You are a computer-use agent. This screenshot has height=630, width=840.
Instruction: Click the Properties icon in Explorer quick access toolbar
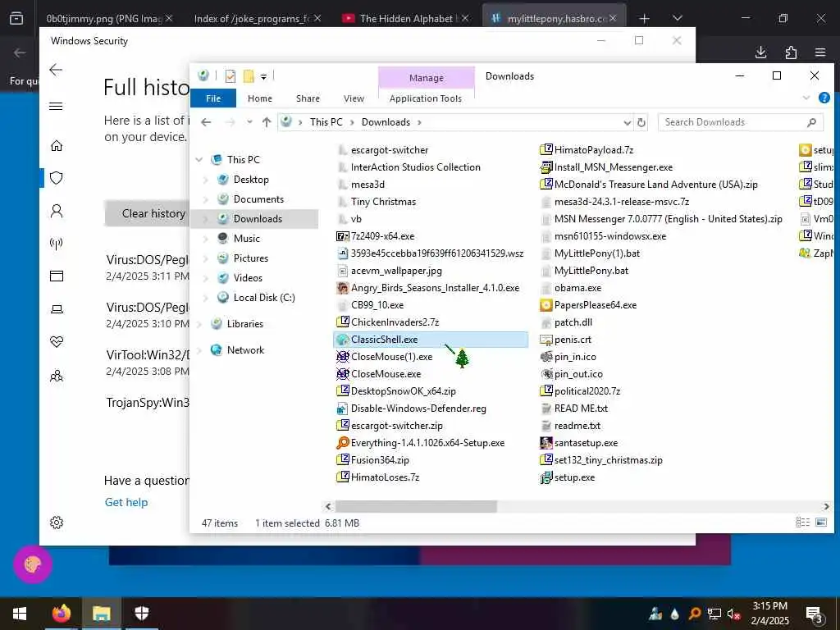tap(231, 76)
